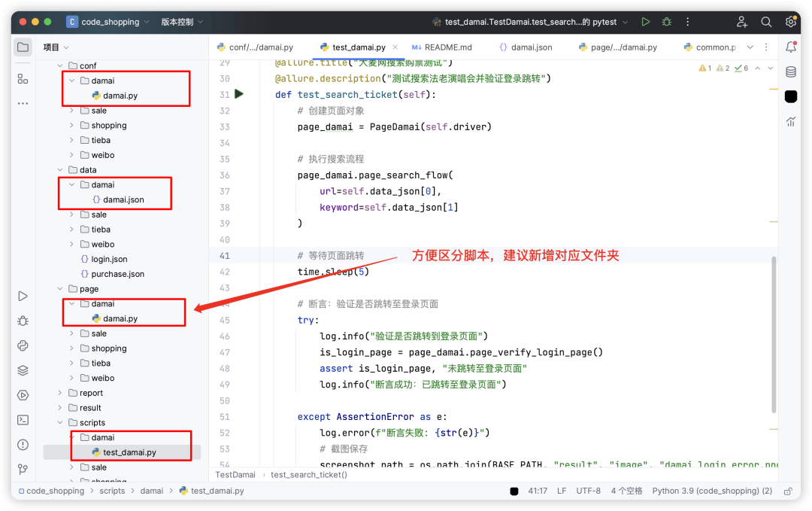The width and height of the screenshot is (812, 511).
Task: Select Python 3.9 interpreter widget
Action: point(712,491)
